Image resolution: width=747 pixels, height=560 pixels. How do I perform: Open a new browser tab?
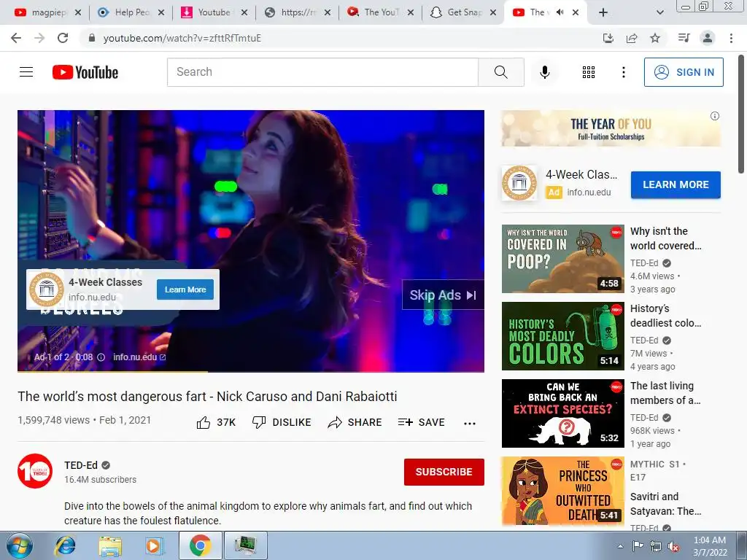pos(603,12)
